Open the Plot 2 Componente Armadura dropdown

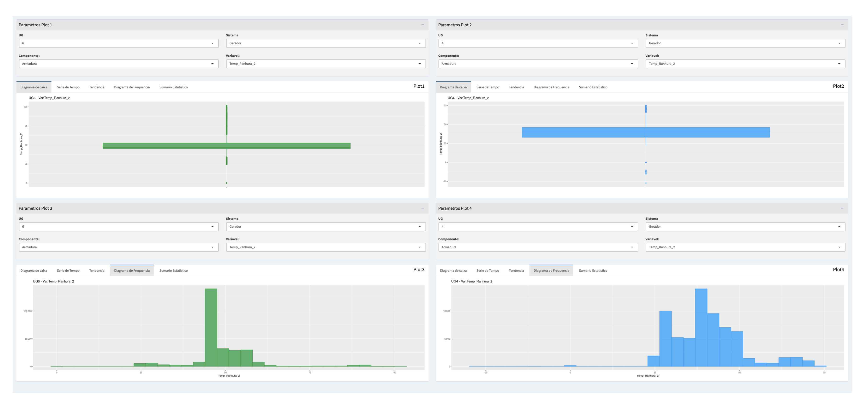(538, 64)
